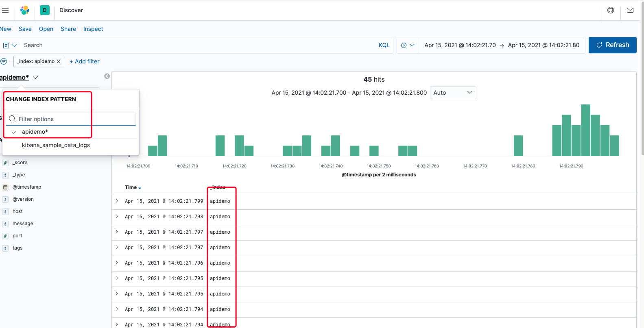Viewport: 644px width, 328px height.
Task: Open the Auto interval dropdown
Action: pyautogui.click(x=453, y=93)
